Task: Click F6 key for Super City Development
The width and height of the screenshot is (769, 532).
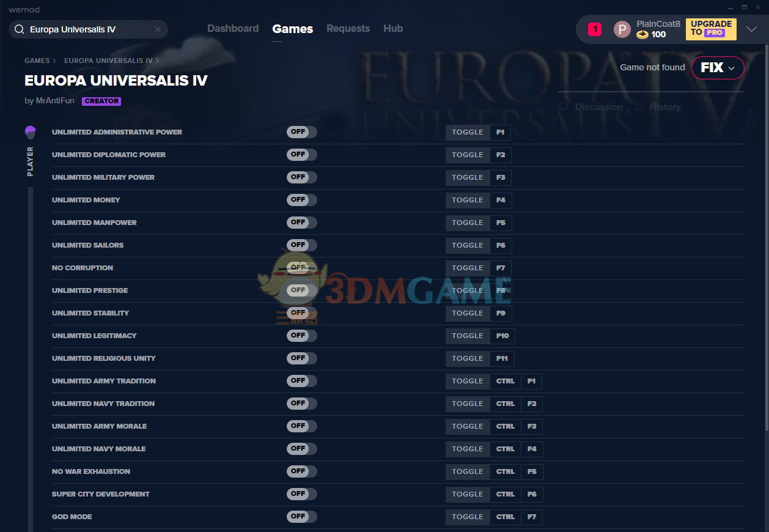Action: (532, 494)
